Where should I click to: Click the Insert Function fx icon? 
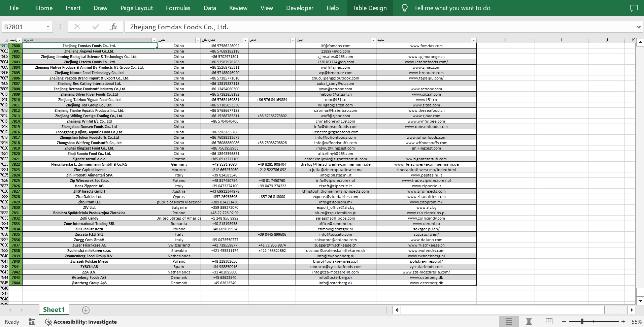point(113,27)
